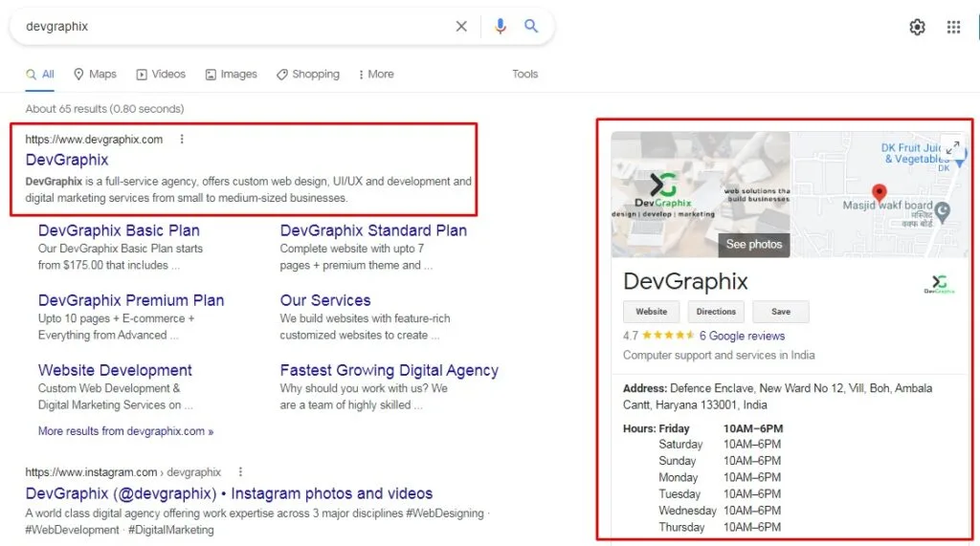Open the Google apps grid icon
Viewport: 980px width, 546px height.
953,27
